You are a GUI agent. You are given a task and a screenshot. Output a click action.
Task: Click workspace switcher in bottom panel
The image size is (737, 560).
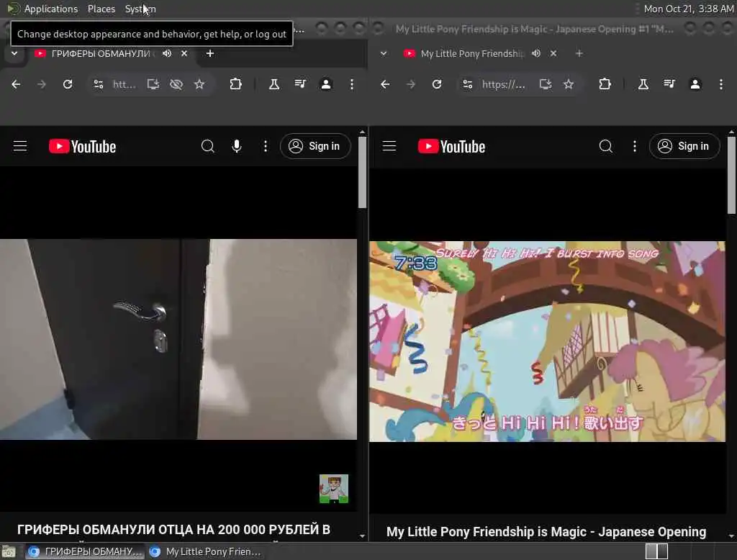(656, 551)
